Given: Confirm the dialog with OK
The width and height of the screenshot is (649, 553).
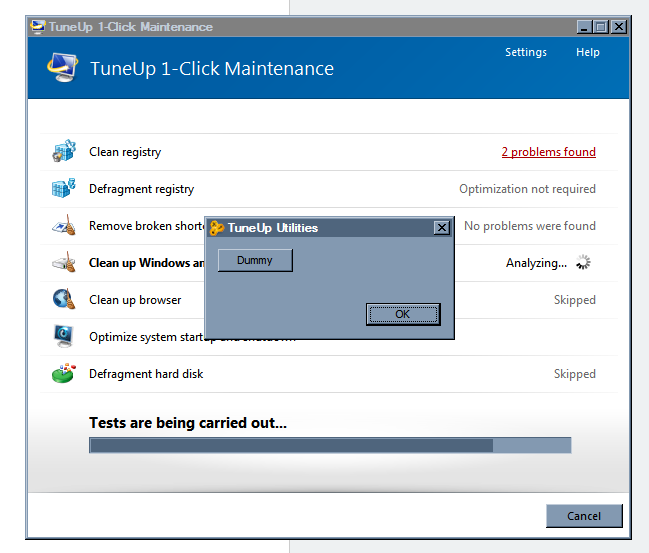Looking at the screenshot, I should [402, 314].
